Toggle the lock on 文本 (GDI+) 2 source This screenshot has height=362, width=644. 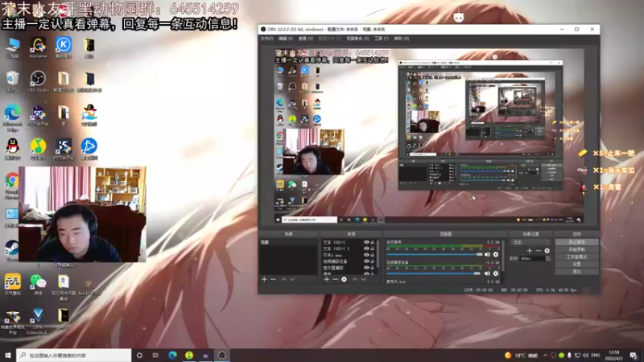(373, 249)
